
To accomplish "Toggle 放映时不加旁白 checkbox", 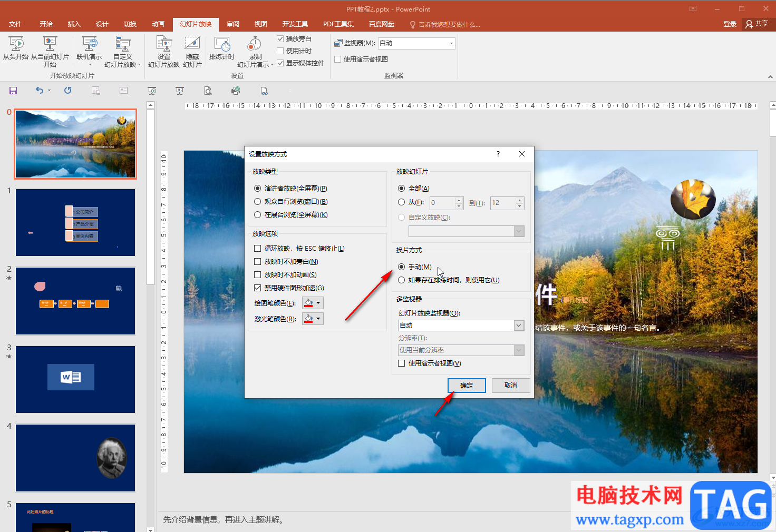I will point(258,262).
